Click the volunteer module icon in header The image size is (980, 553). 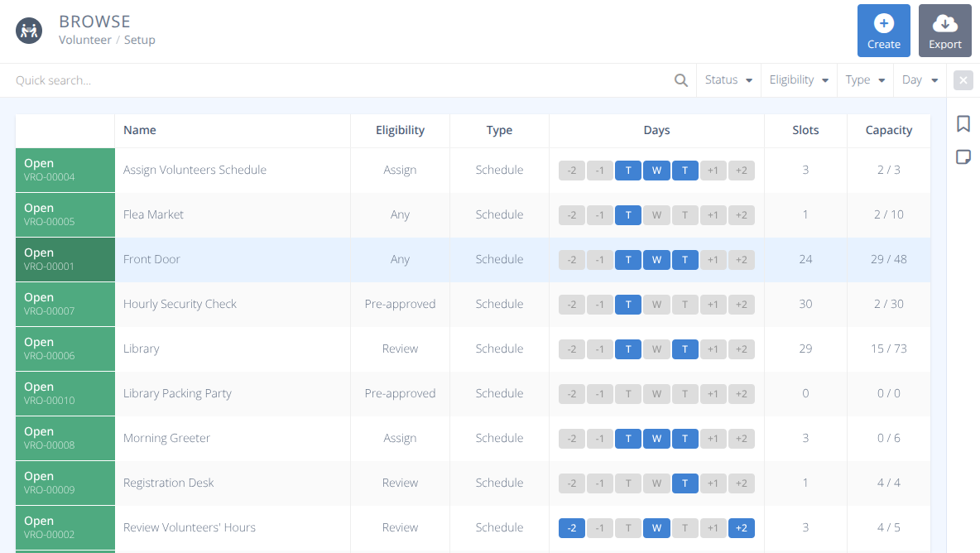[x=29, y=31]
